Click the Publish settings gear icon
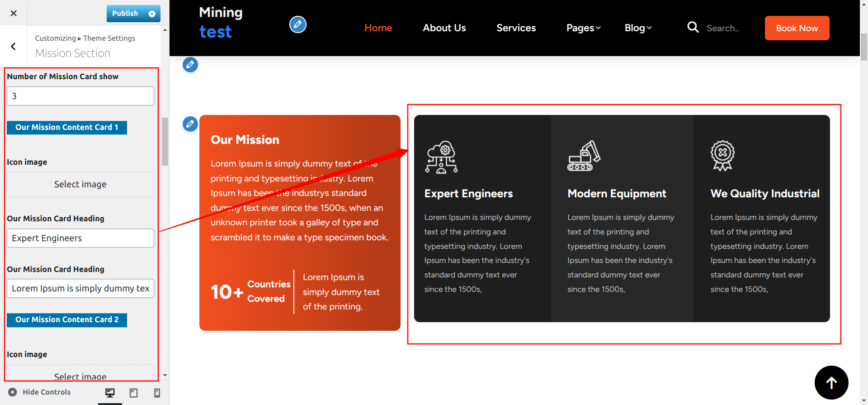This screenshot has width=868, height=405. click(152, 14)
